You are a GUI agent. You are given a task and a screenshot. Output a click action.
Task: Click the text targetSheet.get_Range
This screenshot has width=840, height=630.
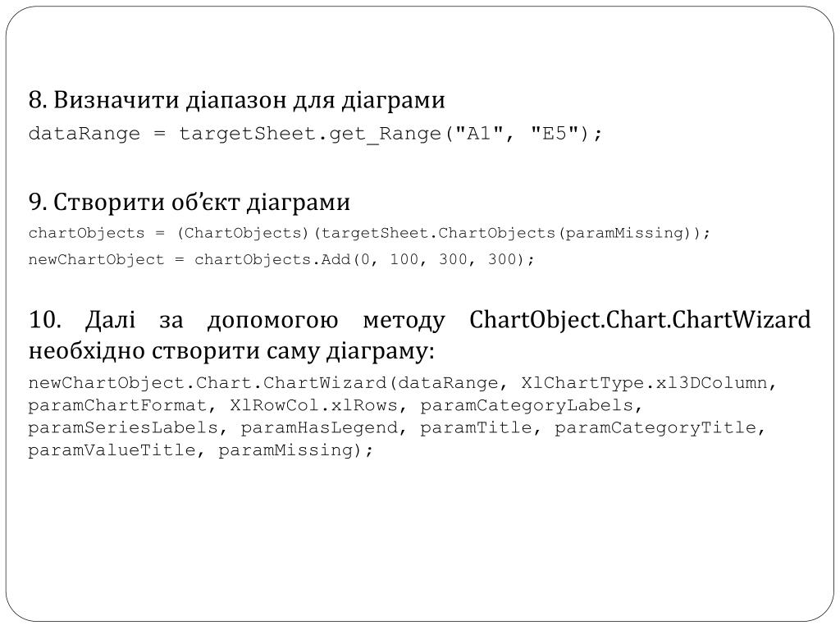point(310,134)
